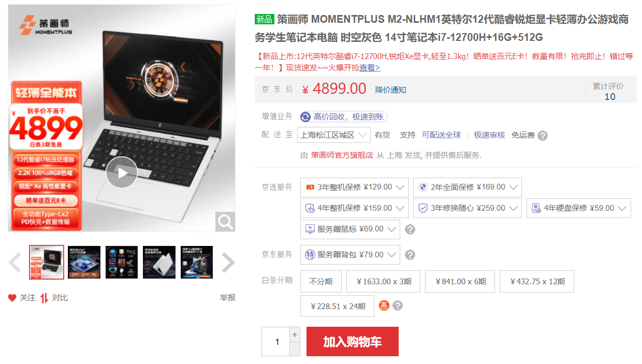Select the 不分期 installment option
Screen dimensions: 642x364
(x=320, y=282)
